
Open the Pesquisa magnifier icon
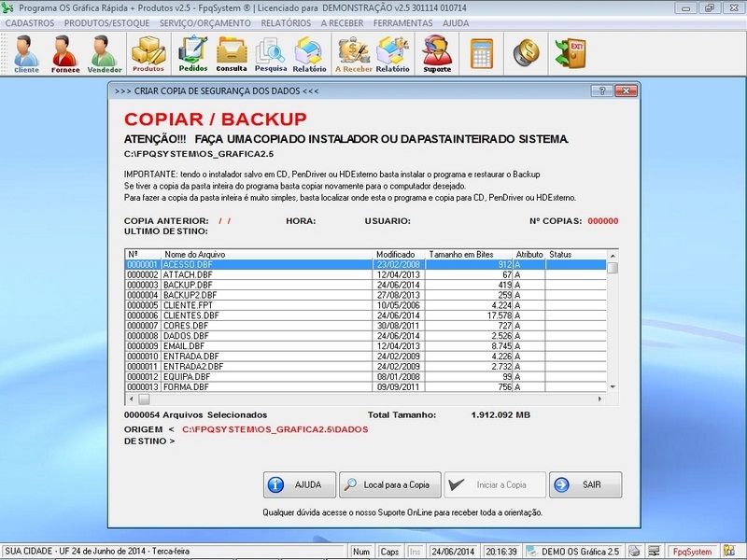tap(271, 54)
